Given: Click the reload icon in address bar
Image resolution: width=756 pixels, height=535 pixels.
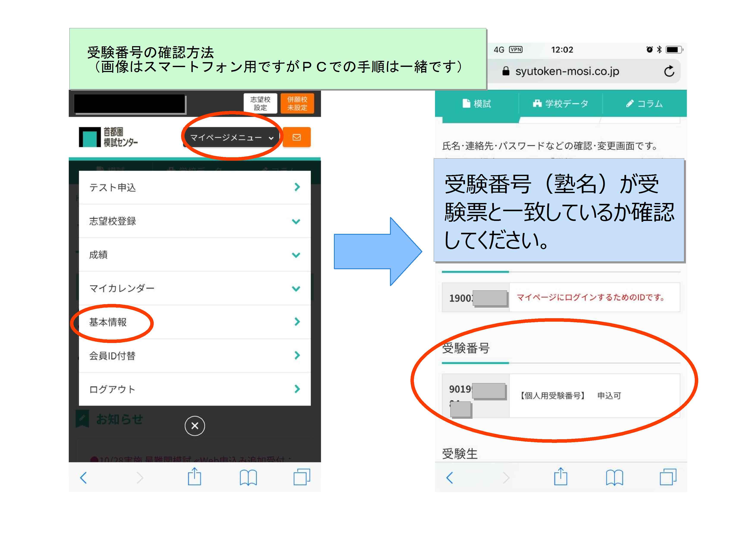Looking at the screenshot, I should click(669, 71).
